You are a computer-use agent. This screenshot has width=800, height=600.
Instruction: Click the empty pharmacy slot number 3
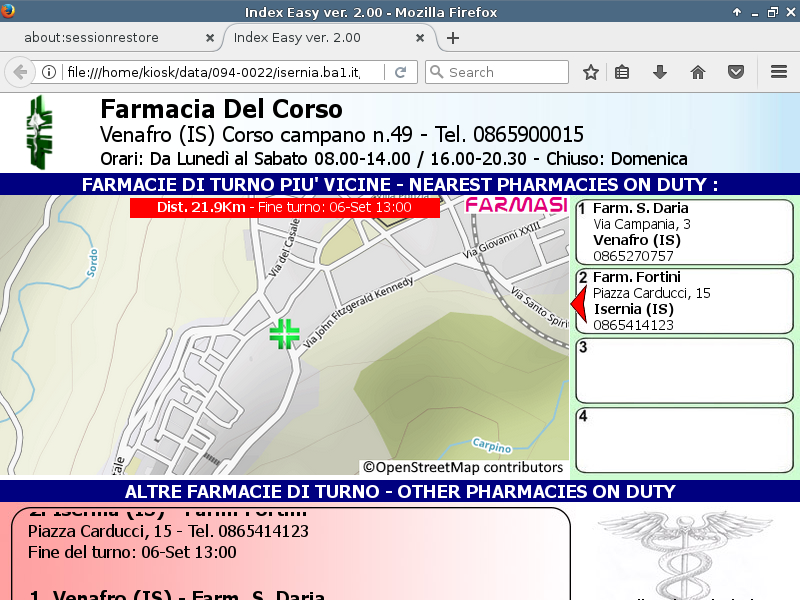click(x=685, y=370)
